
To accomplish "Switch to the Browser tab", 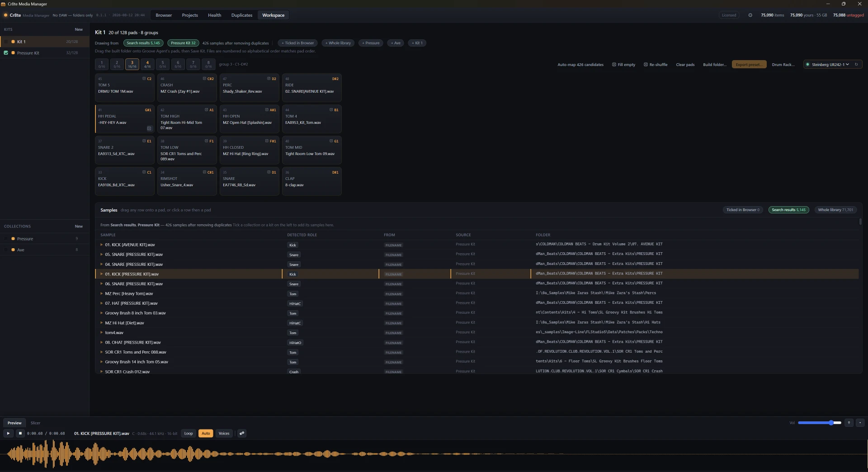I will pyautogui.click(x=164, y=15).
